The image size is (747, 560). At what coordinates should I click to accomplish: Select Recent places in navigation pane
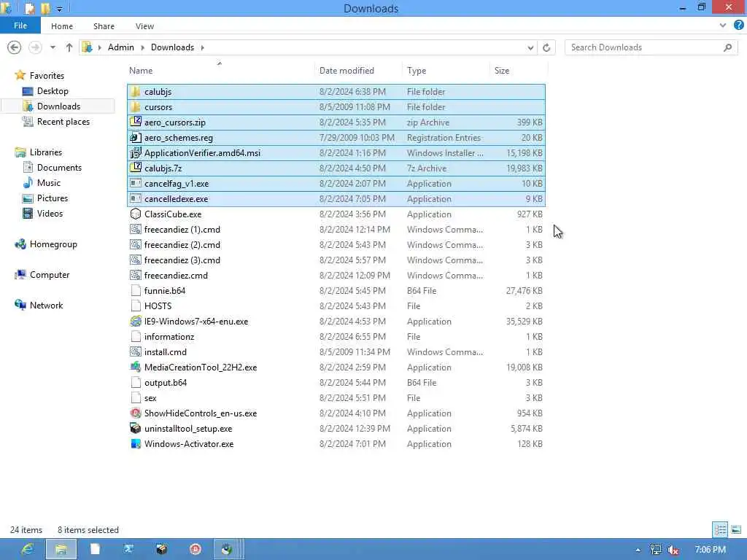pyautogui.click(x=63, y=122)
